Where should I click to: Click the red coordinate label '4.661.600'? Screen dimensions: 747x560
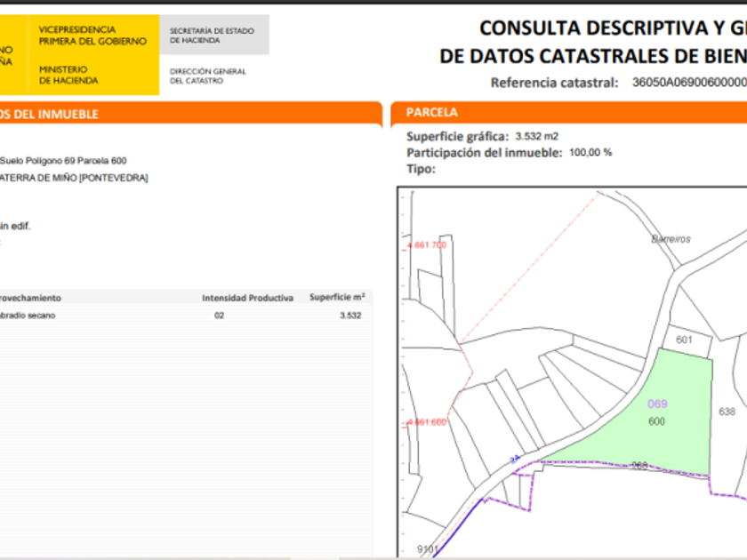point(426,422)
